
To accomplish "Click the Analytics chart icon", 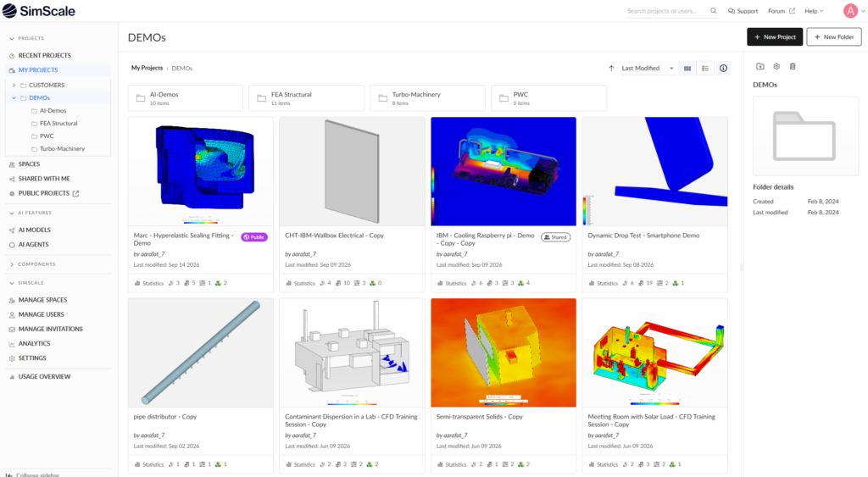I will (12, 344).
